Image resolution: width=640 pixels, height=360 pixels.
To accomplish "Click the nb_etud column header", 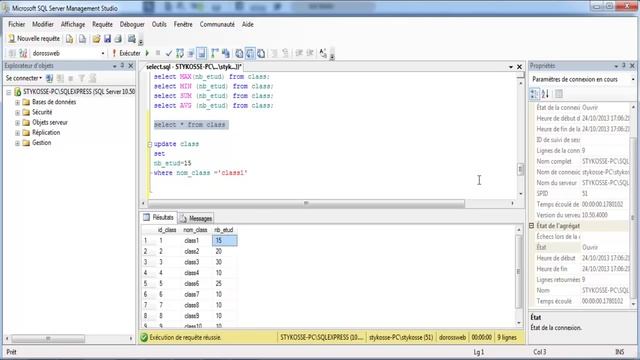I will click(x=224, y=230).
